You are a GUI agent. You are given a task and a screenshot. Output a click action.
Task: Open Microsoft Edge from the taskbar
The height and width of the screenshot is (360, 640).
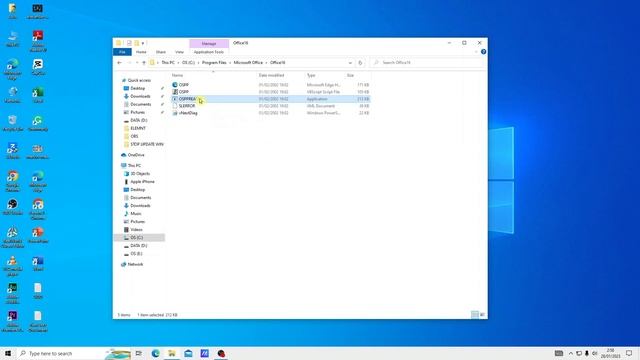156,353
